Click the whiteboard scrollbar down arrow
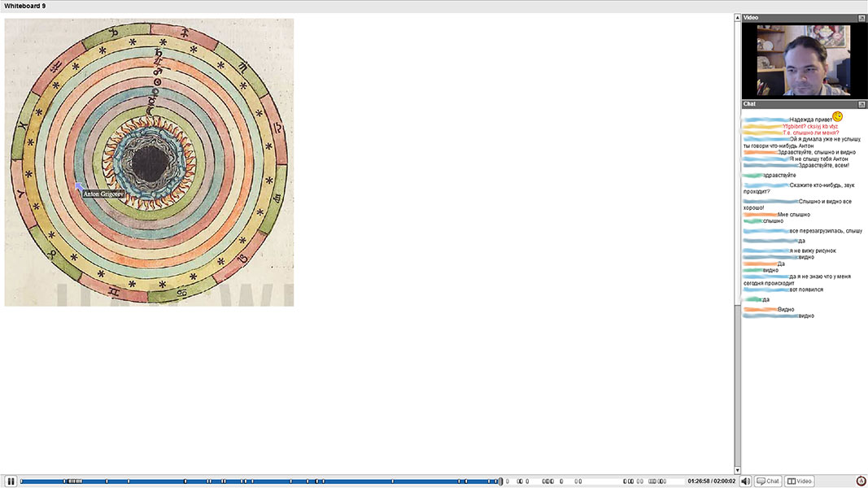Viewport: 868px width, 488px height. pos(737,470)
